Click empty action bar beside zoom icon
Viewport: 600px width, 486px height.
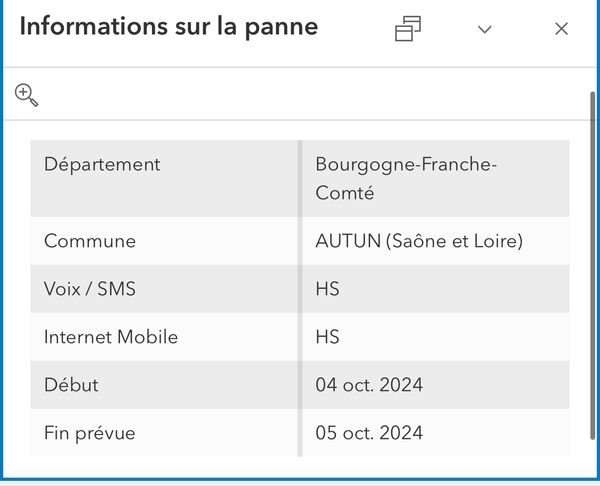pos(300,95)
